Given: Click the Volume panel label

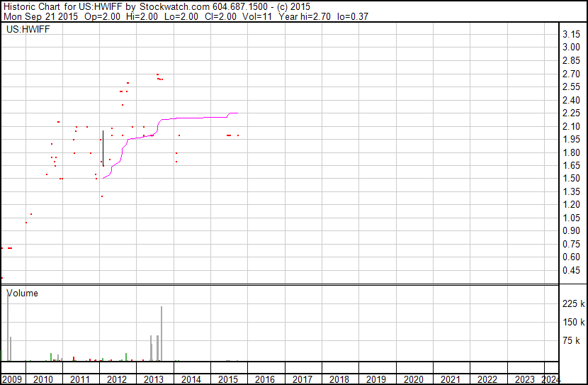Looking at the screenshot, I should pyautogui.click(x=22, y=293).
